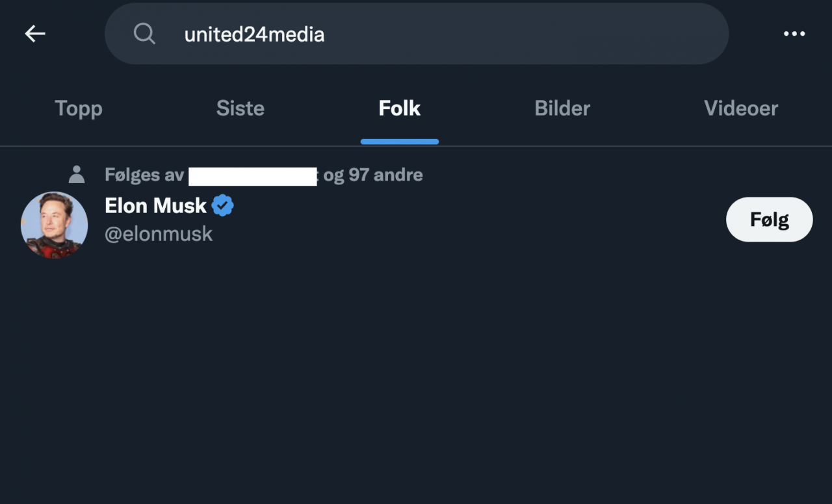Click the whited-out follower name
832x504 pixels.
point(252,176)
